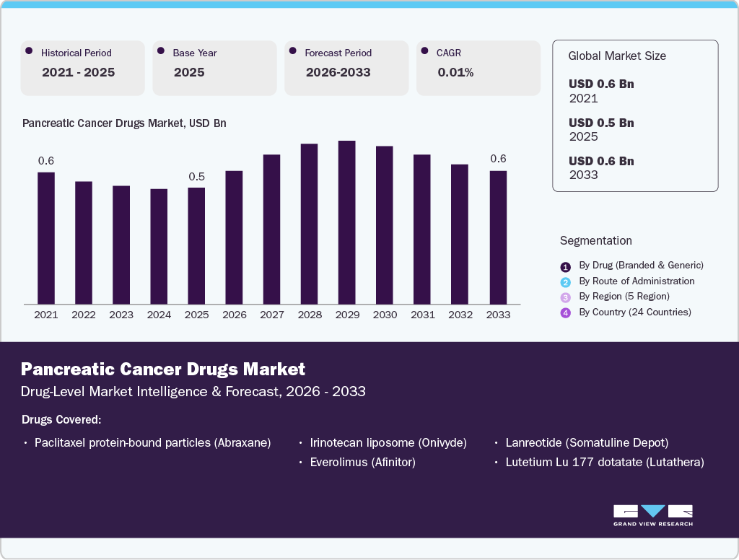Click the 2029 bar in the chart
Viewport: 739px width, 560px height.
point(347,222)
